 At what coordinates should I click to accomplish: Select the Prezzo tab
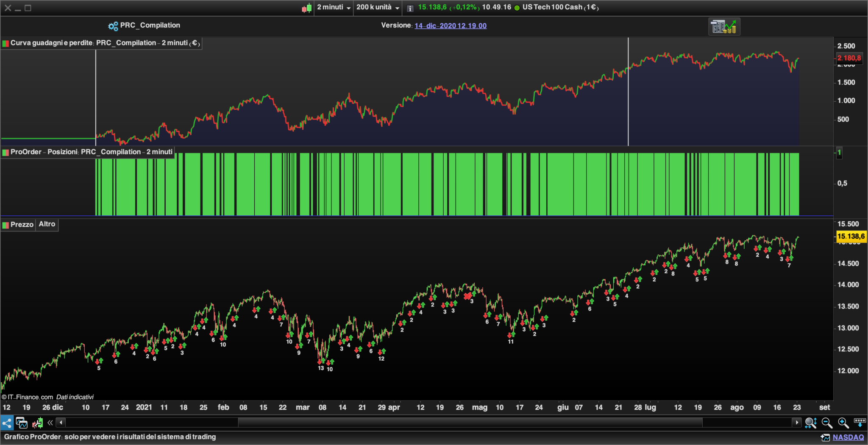[x=22, y=225]
